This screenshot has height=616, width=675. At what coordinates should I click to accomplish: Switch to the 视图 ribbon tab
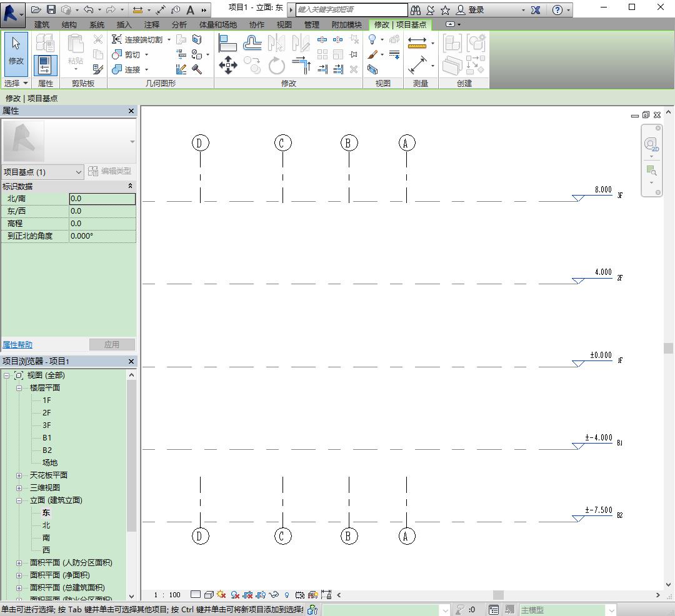coord(284,25)
